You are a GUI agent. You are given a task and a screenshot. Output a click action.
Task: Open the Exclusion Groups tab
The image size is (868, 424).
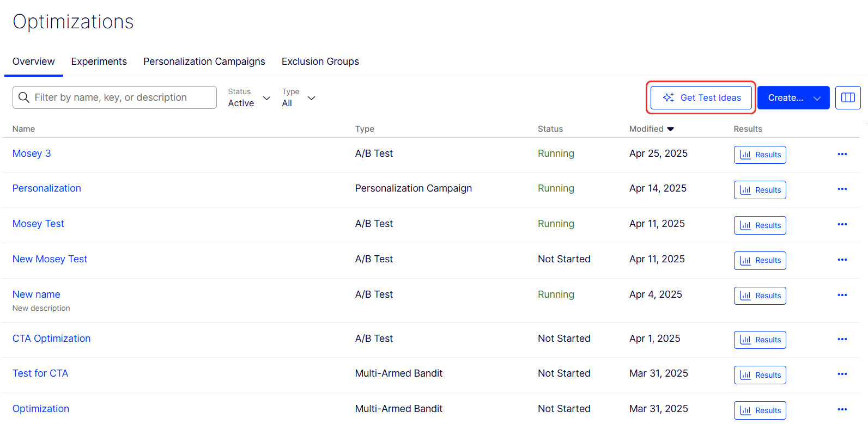tap(320, 62)
